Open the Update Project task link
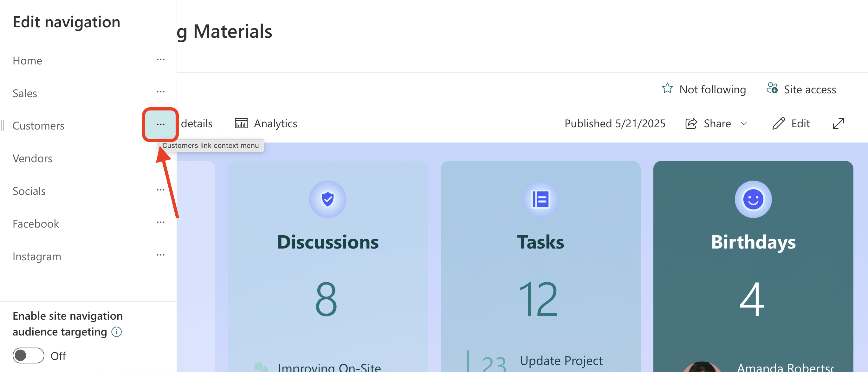This screenshot has height=372, width=868. 561,361
